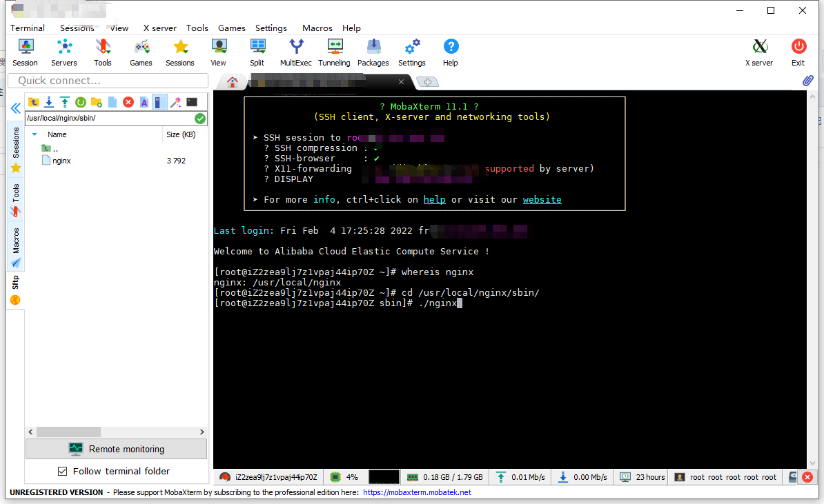
Task: Close the active SSH session tab
Action: (x=401, y=82)
